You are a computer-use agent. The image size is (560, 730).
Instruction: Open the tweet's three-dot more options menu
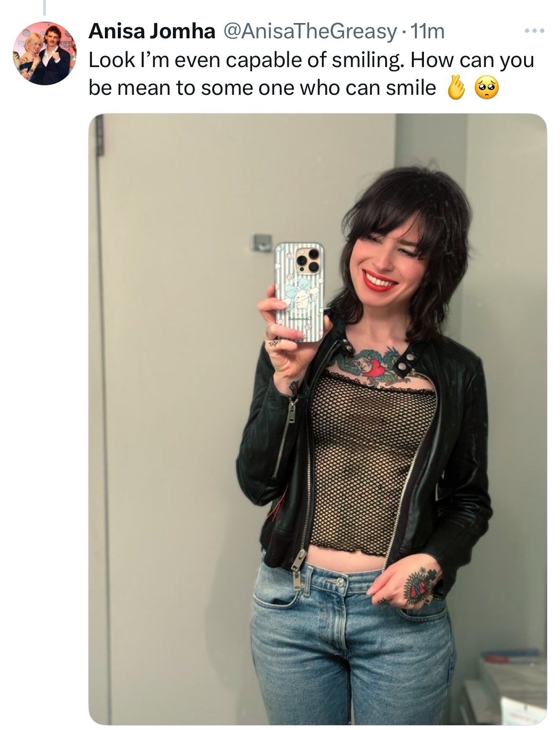click(x=534, y=31)
